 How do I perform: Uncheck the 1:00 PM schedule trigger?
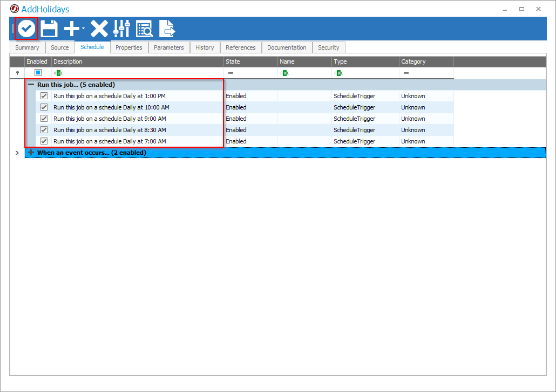44,95
